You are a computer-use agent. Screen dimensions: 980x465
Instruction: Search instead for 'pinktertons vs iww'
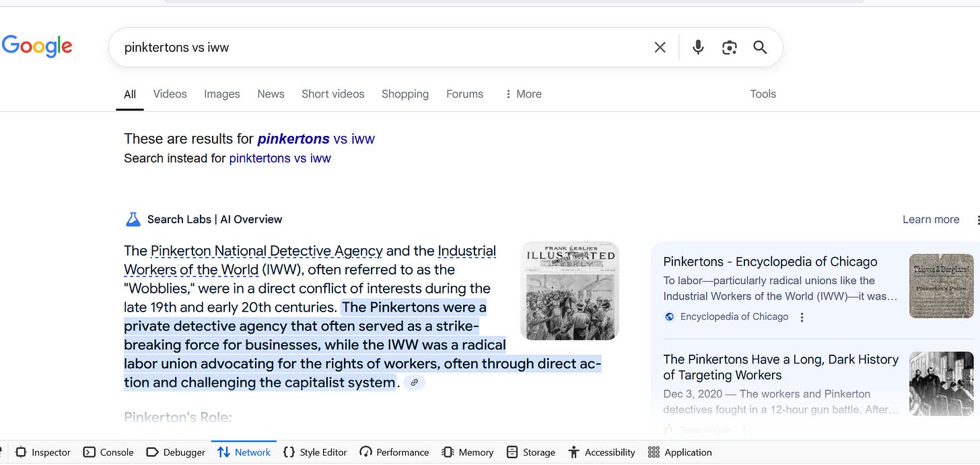tap(280, 159)
